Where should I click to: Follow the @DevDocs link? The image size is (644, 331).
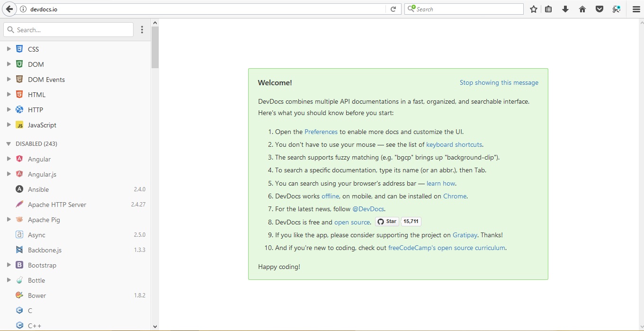[368, 209]
